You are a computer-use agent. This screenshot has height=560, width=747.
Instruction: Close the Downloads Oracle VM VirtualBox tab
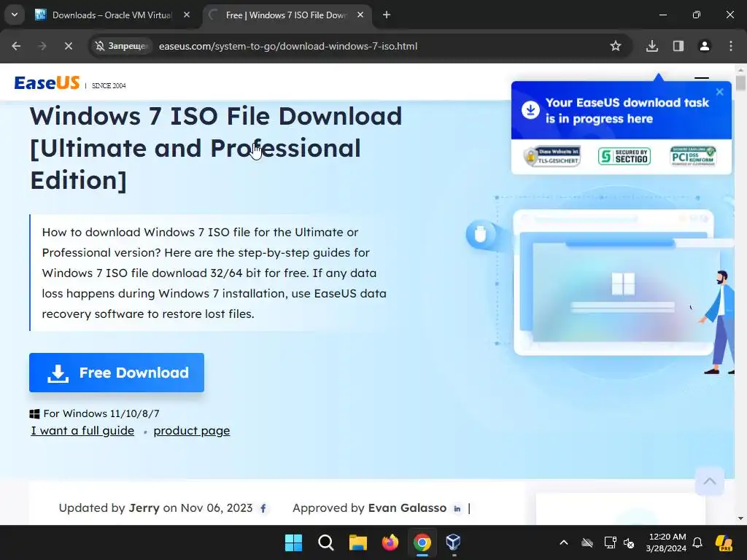coord(187,15)
